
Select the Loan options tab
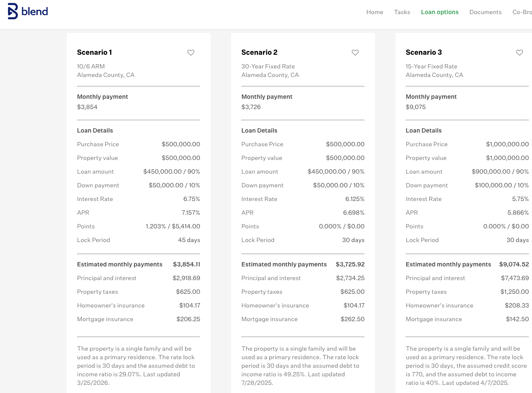pos(440,12)
